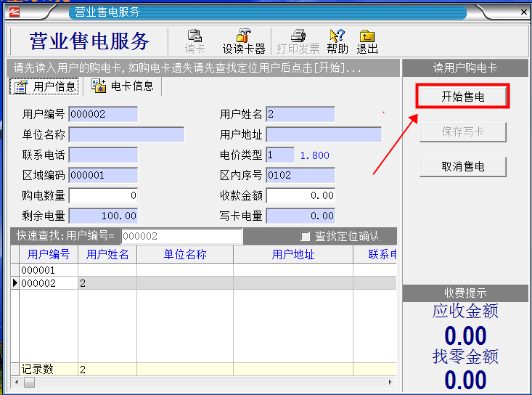The width and height of the screenshot is (532, 395).
Task: Click the 保存写卡 button
Action: (x=462, y=132)
